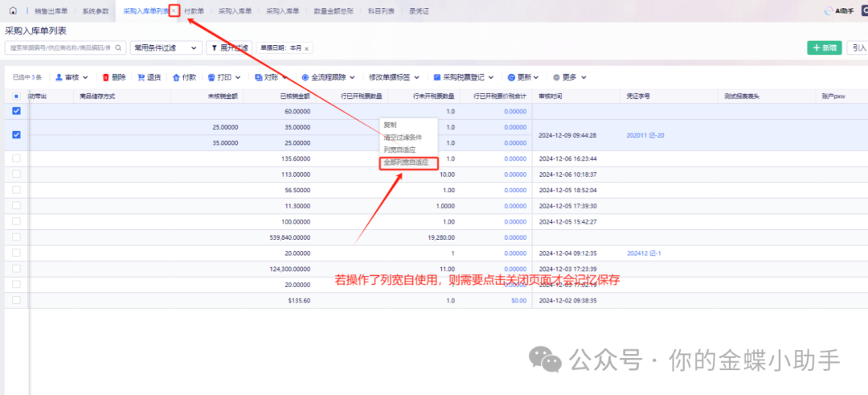Check the checkbox for the 135.60000 row

[x=16, y=158]
